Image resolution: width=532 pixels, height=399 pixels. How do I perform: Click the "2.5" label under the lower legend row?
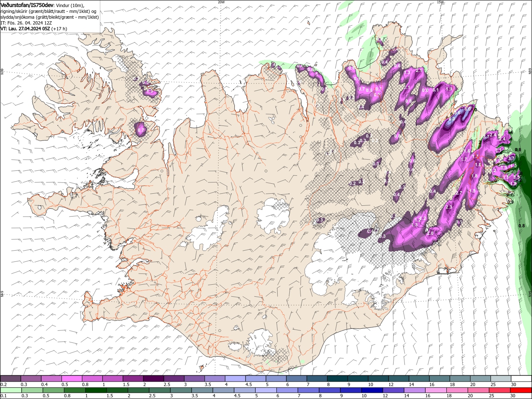(x=153, y=396)
